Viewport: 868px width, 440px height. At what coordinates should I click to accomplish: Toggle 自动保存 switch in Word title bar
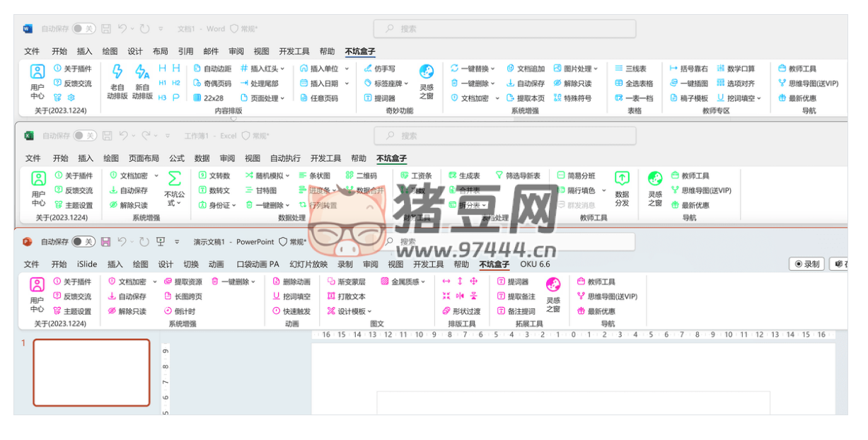[84, 29]
